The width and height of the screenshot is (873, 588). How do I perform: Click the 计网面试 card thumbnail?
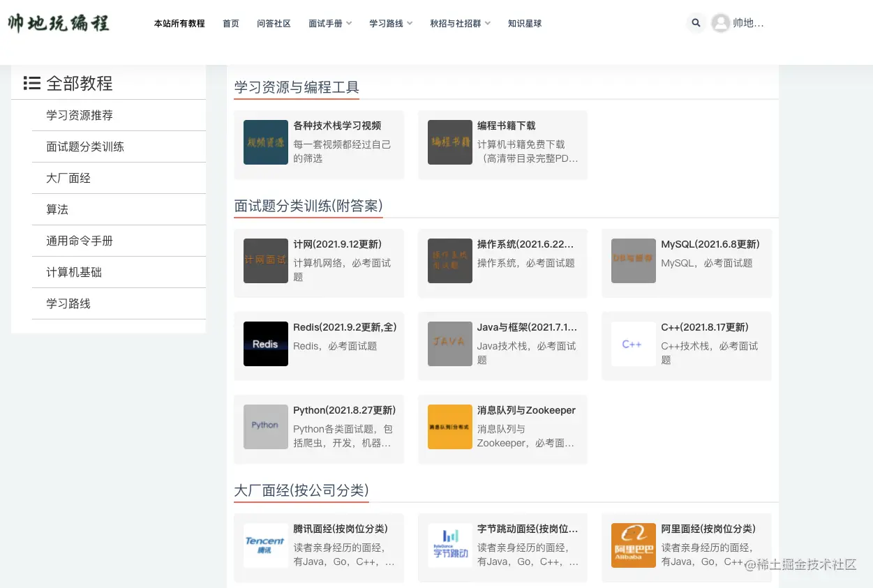(x=266, y=261)
